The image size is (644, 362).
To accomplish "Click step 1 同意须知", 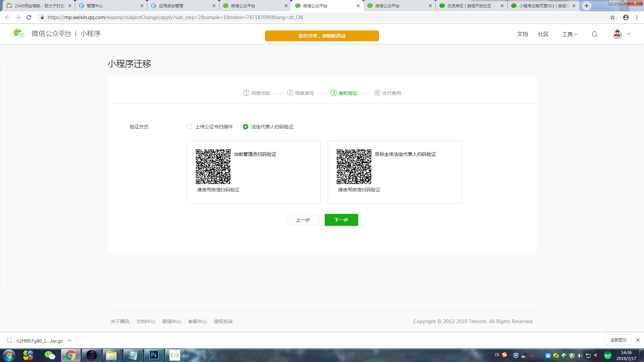I will click(x=257, y=93).
